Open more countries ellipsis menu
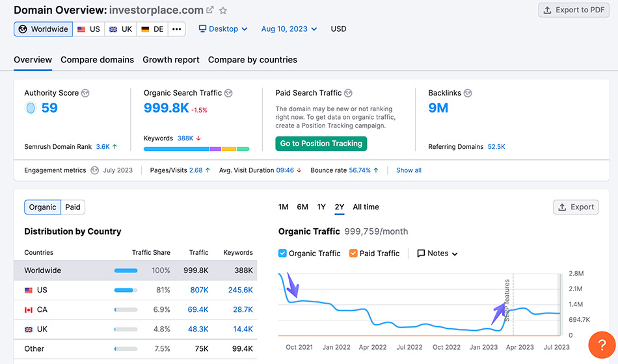Viewport: 618px width, 364px height. point(176,29)
